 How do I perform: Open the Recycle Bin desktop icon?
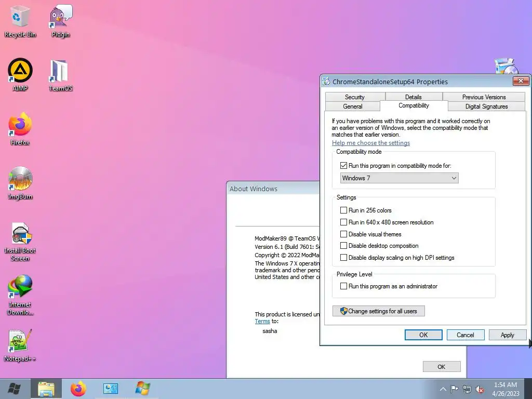click(x=20, y=21)
